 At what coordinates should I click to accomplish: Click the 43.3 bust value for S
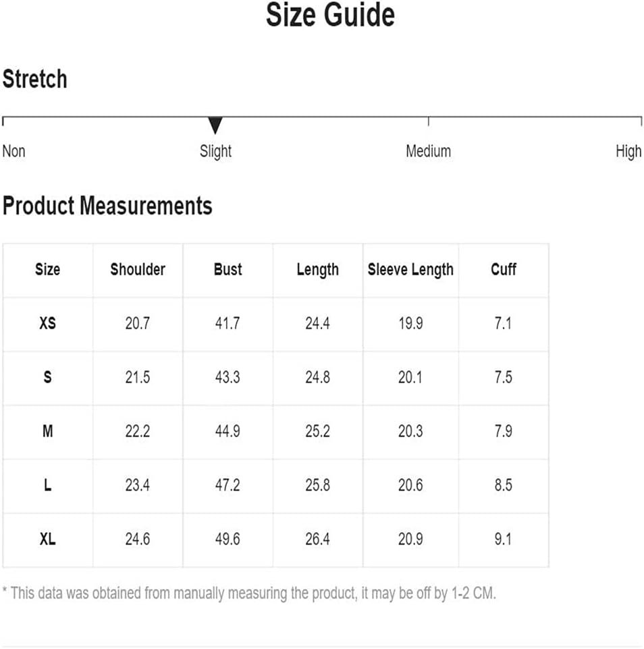coord(227,377)
